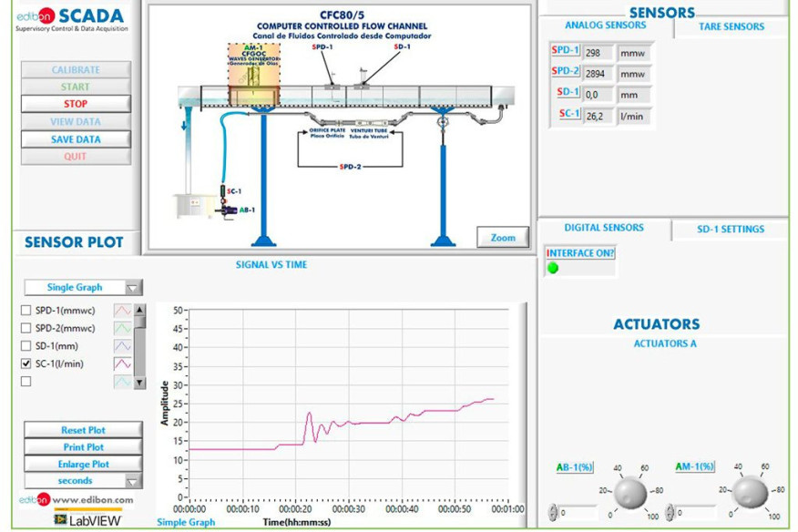Switch to the Analog Sensors tab

(x=606, y=26)
